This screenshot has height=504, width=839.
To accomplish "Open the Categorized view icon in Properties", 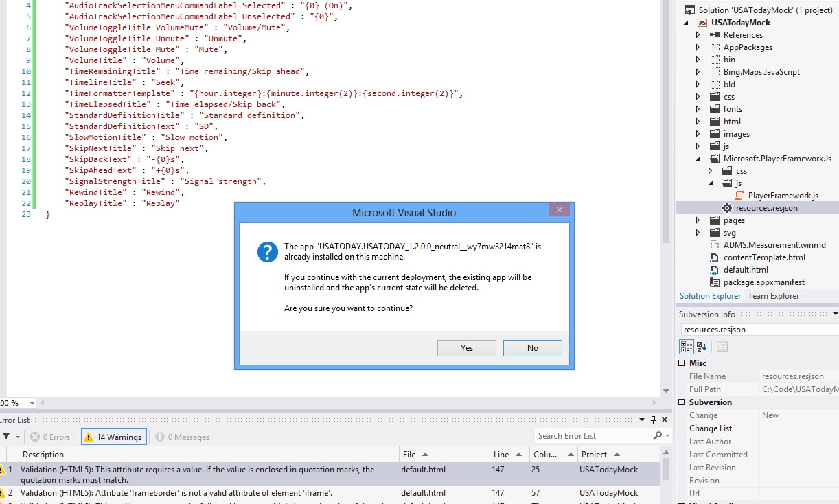I will [686, 346].
